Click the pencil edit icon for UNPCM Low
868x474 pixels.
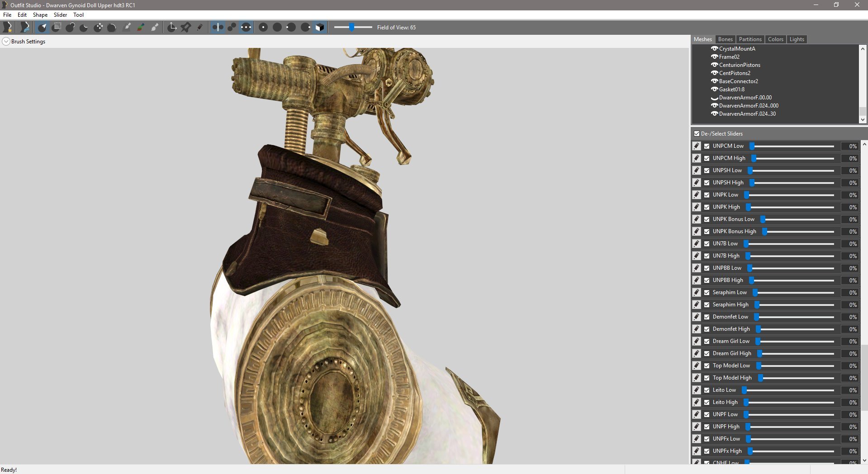pos(697,146)
